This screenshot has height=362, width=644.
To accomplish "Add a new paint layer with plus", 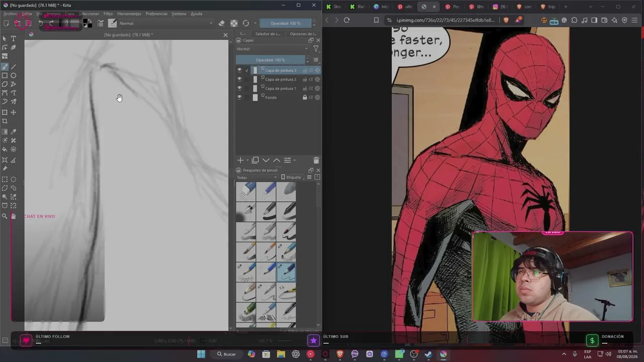I will [240, 160].
